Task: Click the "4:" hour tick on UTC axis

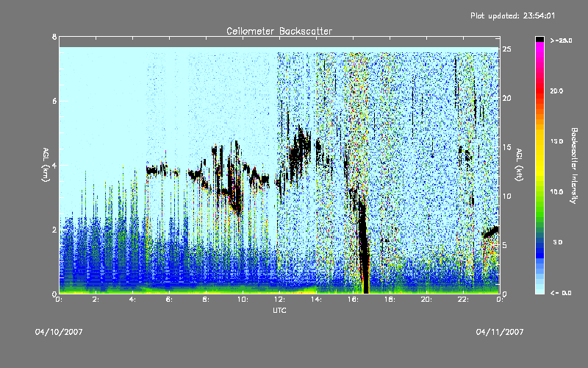Action: [132, 300]
